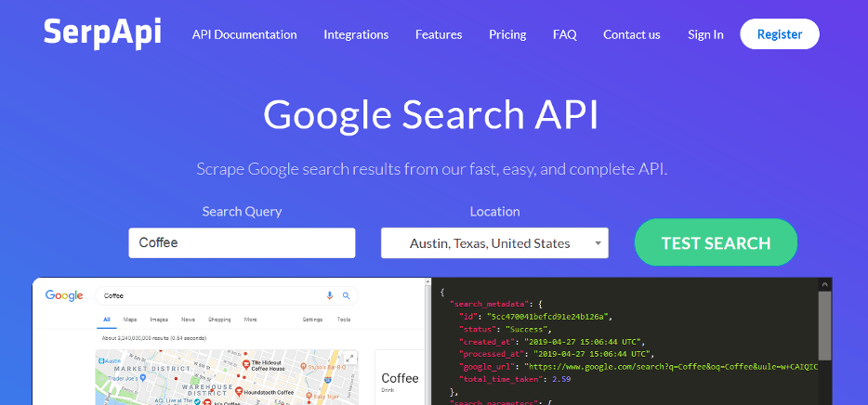Image resolution: width=868 pixels, height=405 pixels.
Task: Click the "id" value 5cc470041befcd91e24b126a
Action: click(549, 317)
